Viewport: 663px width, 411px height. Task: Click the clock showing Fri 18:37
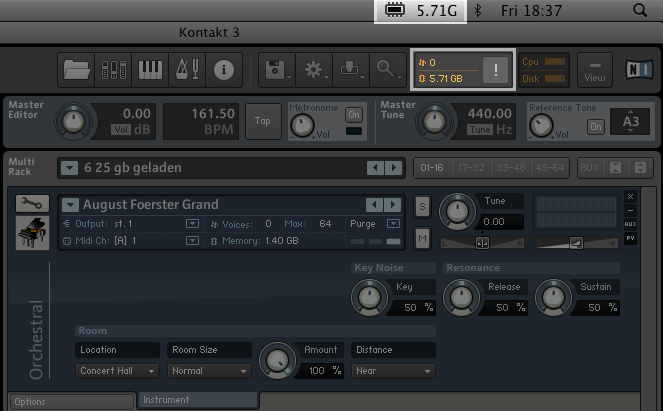coord(531,11)
